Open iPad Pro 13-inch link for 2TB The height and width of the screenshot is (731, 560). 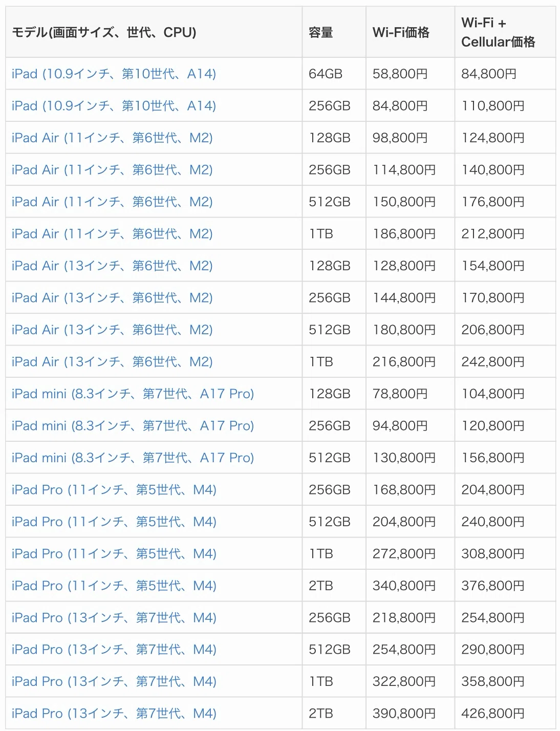(x=114, y=714)
